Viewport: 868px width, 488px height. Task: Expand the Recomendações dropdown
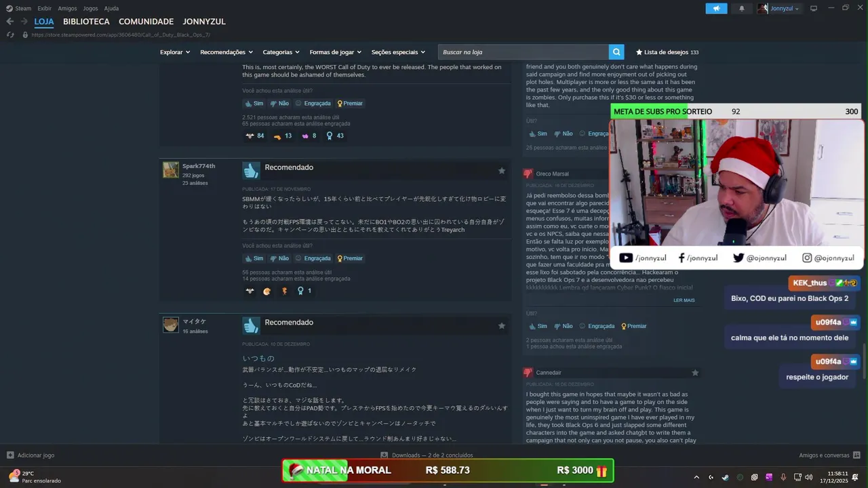click(x=226, y=52)
